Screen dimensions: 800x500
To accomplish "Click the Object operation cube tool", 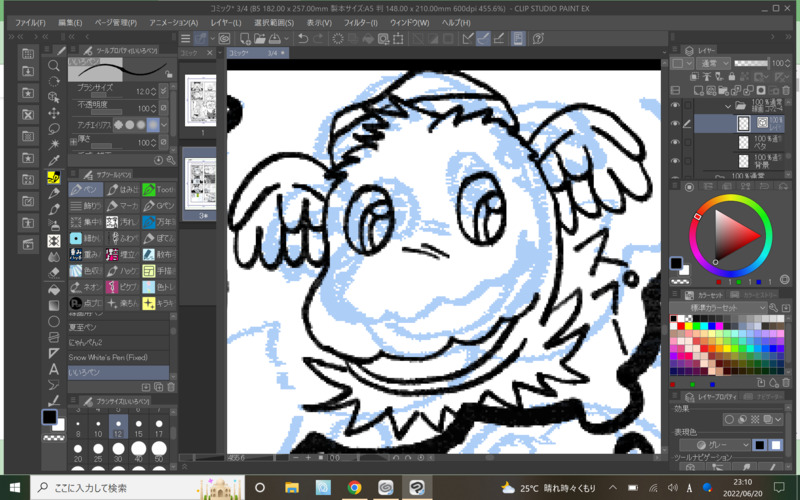I will click(54, 97).
